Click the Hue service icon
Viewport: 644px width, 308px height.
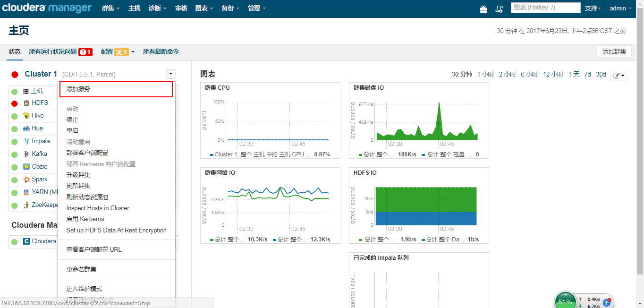pos(26,128)
